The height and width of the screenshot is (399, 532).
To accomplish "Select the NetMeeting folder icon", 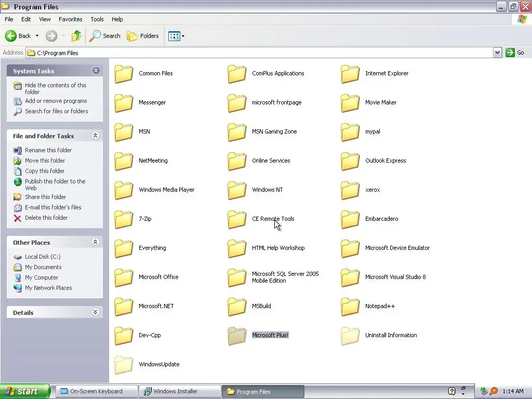I will (124, 161).
